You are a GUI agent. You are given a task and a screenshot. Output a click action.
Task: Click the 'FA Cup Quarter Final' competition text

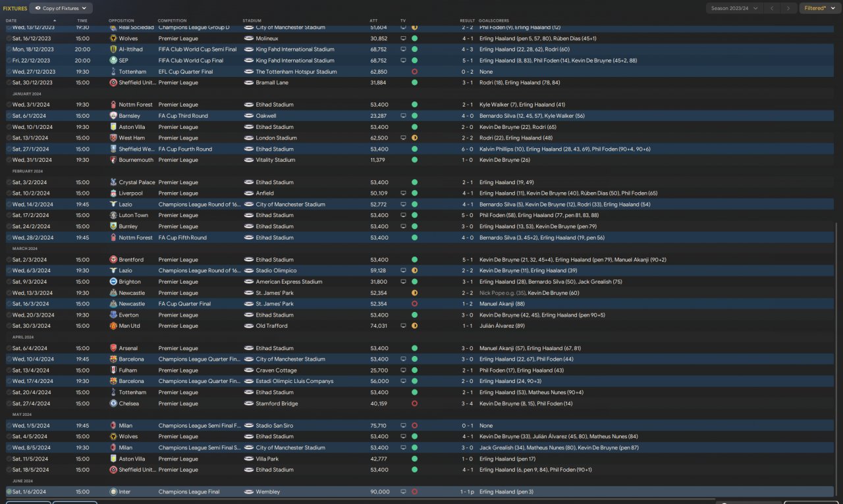[184, 304]
